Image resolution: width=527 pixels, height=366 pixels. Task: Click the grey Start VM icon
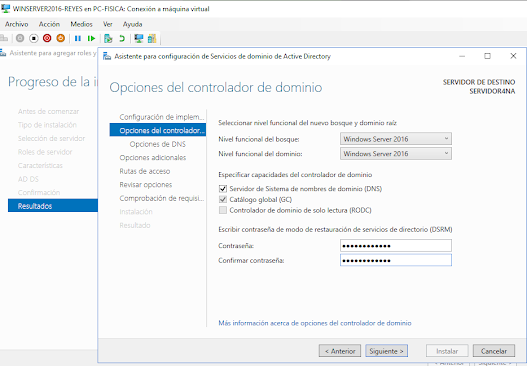tap(20, 38)
